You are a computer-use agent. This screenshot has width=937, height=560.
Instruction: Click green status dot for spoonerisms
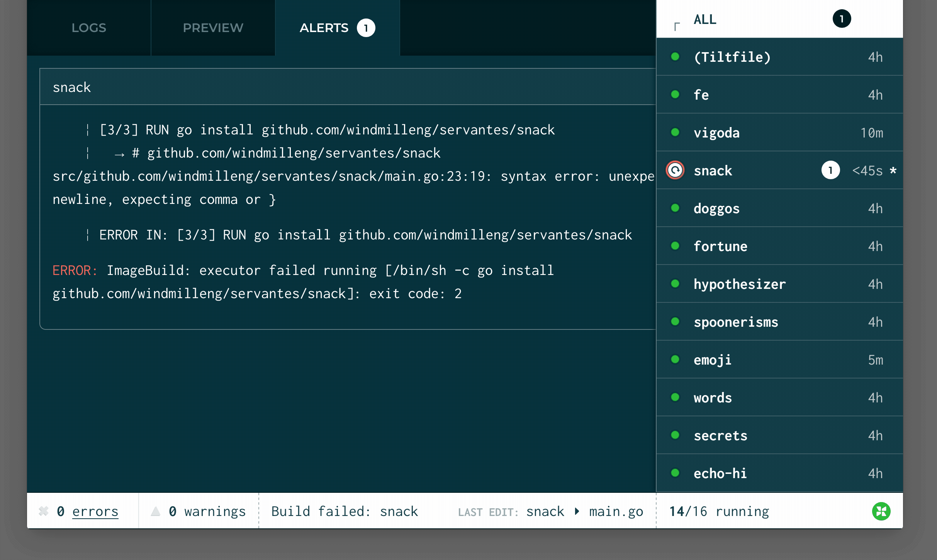click(675, 322)
